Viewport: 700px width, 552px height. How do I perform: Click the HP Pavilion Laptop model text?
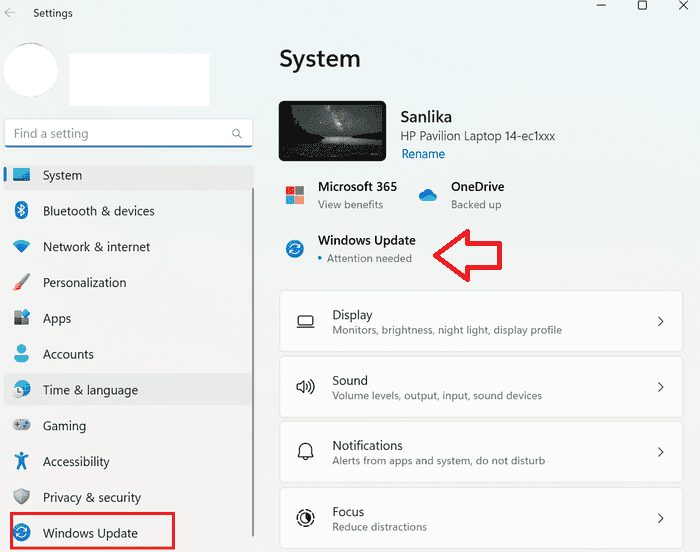pos(478,136)
